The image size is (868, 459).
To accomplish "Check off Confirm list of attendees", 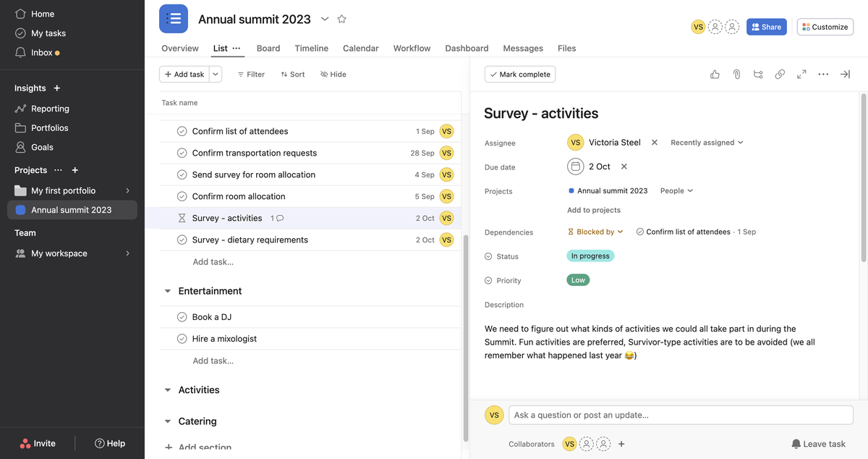I will [x=182, y=131].
